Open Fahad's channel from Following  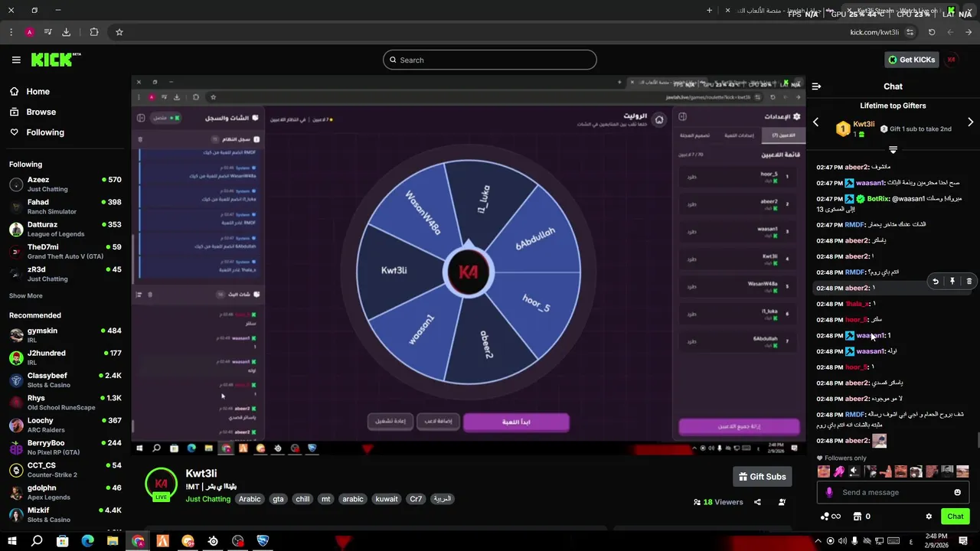(65, 207)
